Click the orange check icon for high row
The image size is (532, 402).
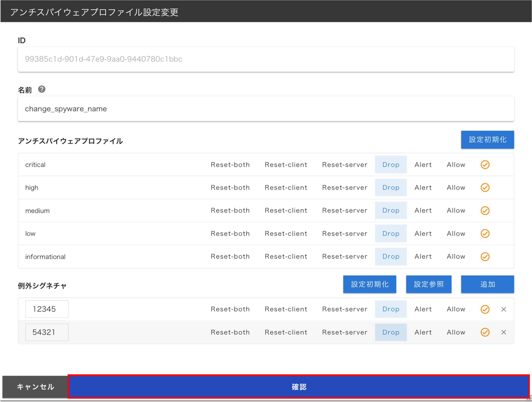tap(485, 187)
